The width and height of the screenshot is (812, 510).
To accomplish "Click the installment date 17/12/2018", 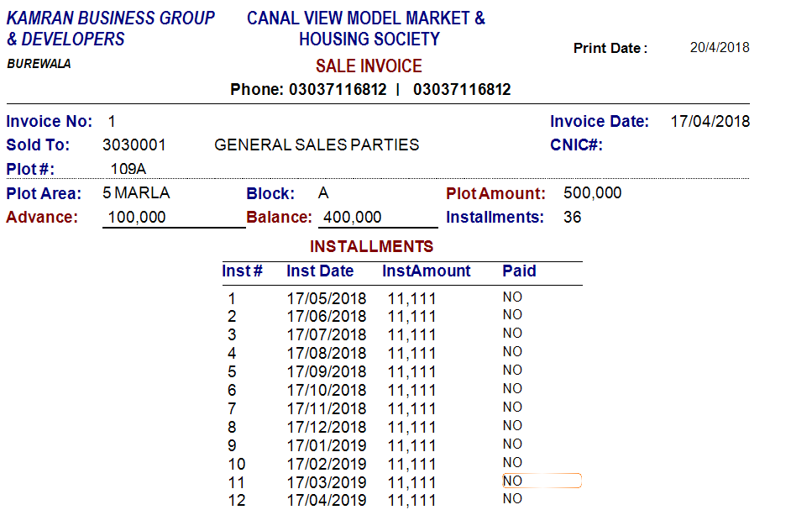I will point(327,428).
